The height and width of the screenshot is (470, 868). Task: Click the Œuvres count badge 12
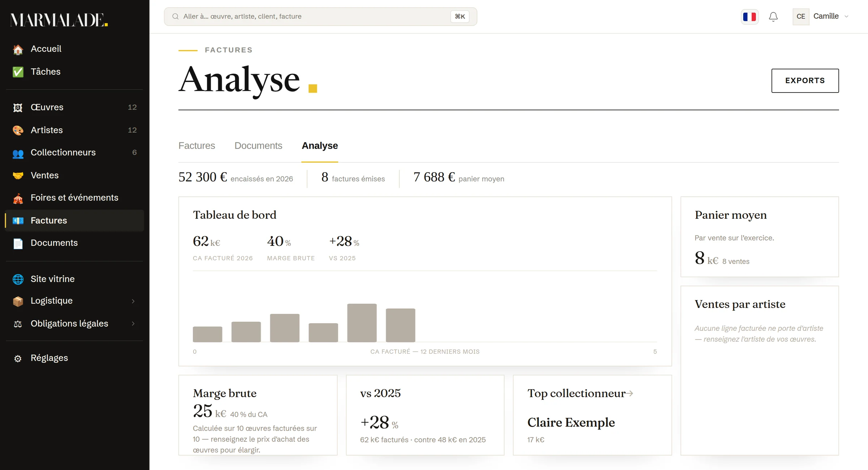tap(132, 107)
